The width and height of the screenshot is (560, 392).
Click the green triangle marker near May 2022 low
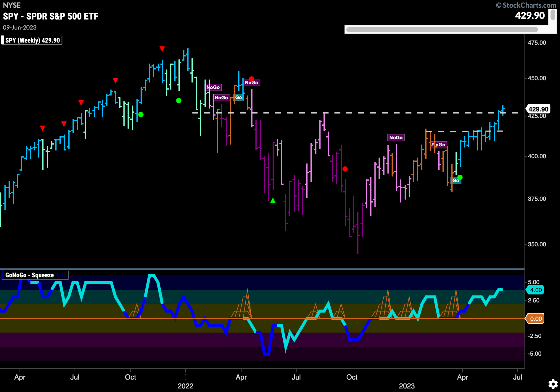pos(273,201)
